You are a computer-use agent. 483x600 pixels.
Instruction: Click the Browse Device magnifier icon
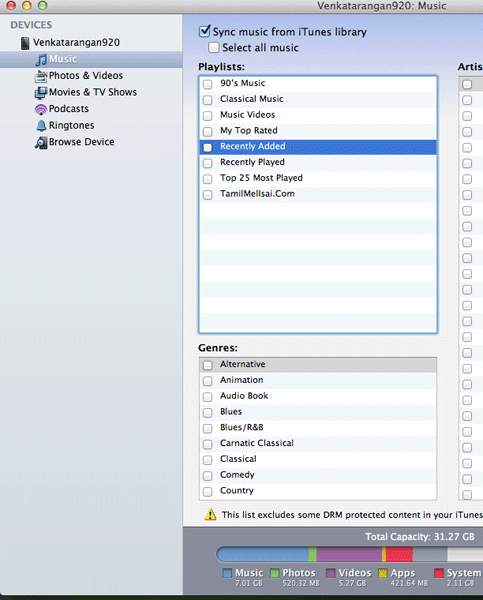[x=41, y=142]
